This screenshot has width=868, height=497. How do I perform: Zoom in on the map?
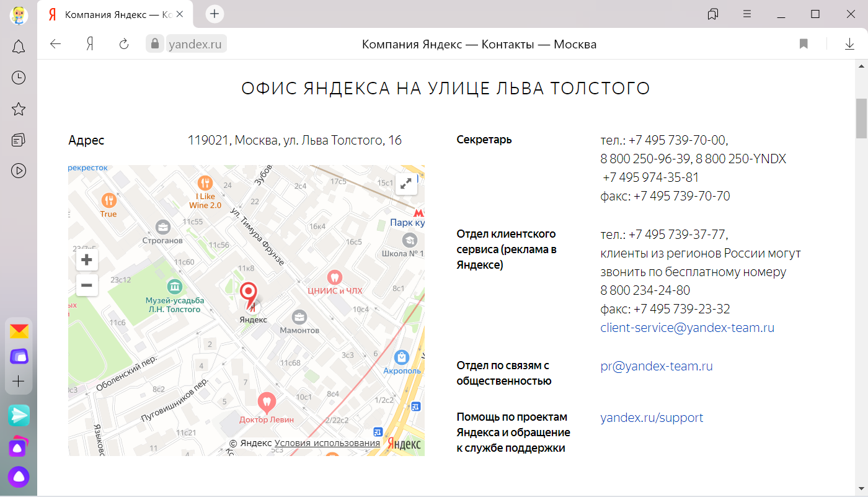87,260
